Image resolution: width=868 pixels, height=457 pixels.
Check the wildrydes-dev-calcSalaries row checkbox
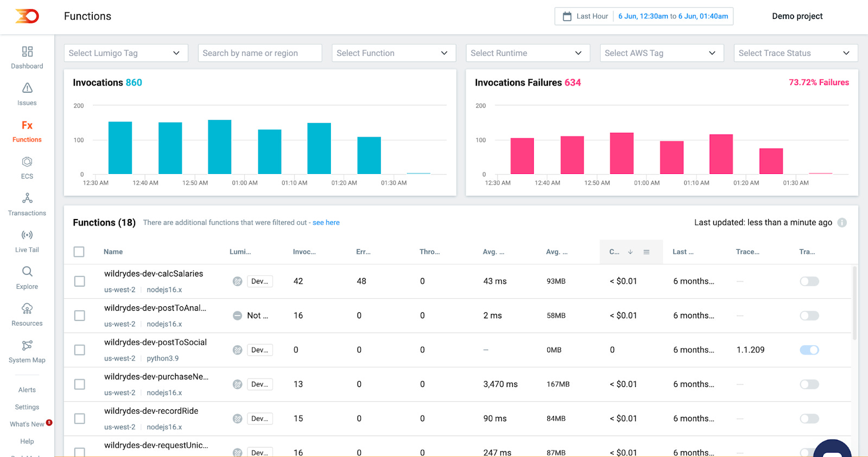click(80, 281)
